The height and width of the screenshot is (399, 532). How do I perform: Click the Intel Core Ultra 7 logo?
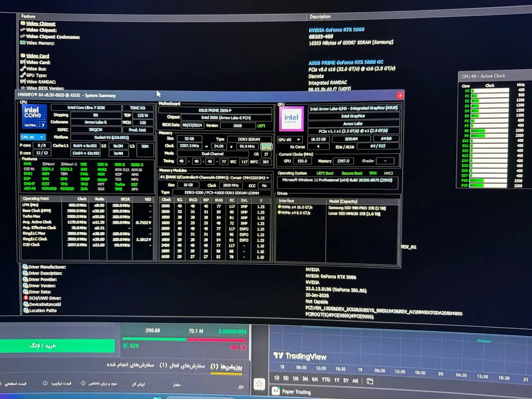click(33, 116)
